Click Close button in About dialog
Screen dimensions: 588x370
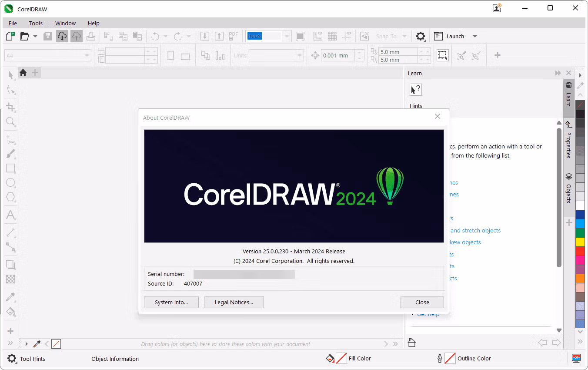pos(422,302)
